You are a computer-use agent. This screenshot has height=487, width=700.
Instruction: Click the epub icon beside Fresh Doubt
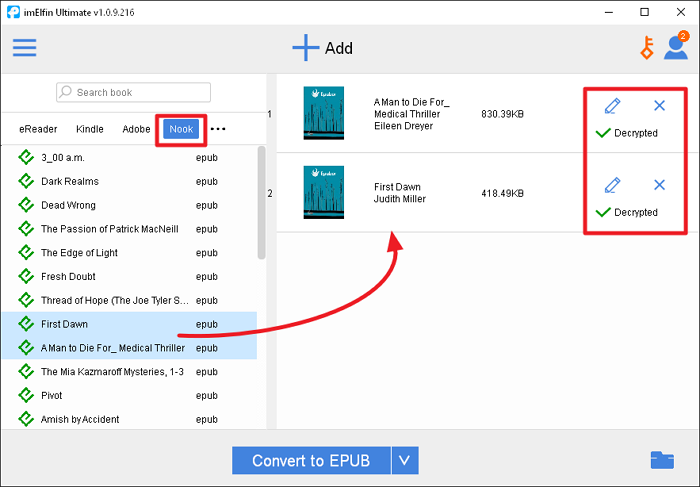point(26,276)
